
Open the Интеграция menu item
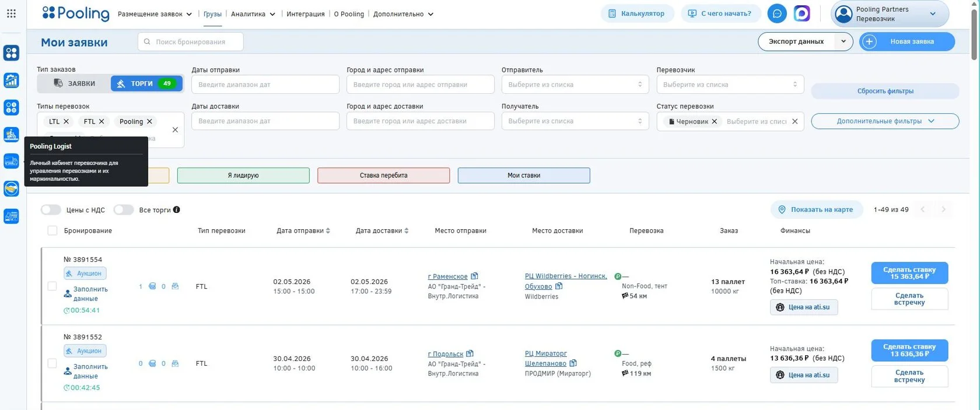[306, 14]
